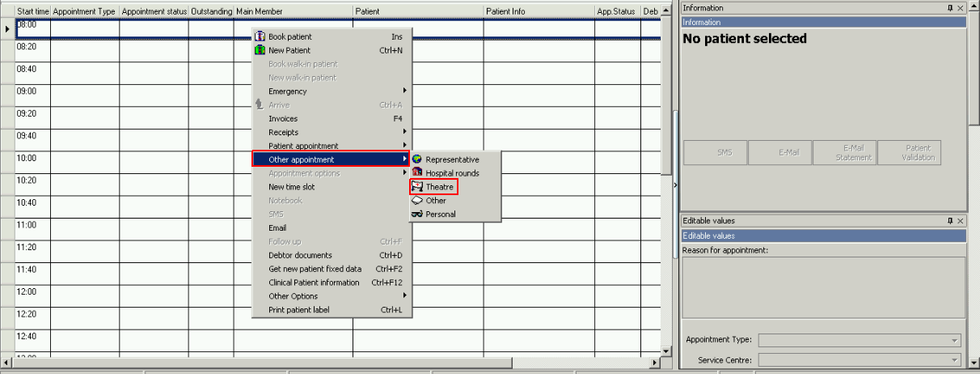Click the SMS button in Information panel
The width and height of the screenshot is (980, 374).
pyautogui.click(x=716, y=152)
